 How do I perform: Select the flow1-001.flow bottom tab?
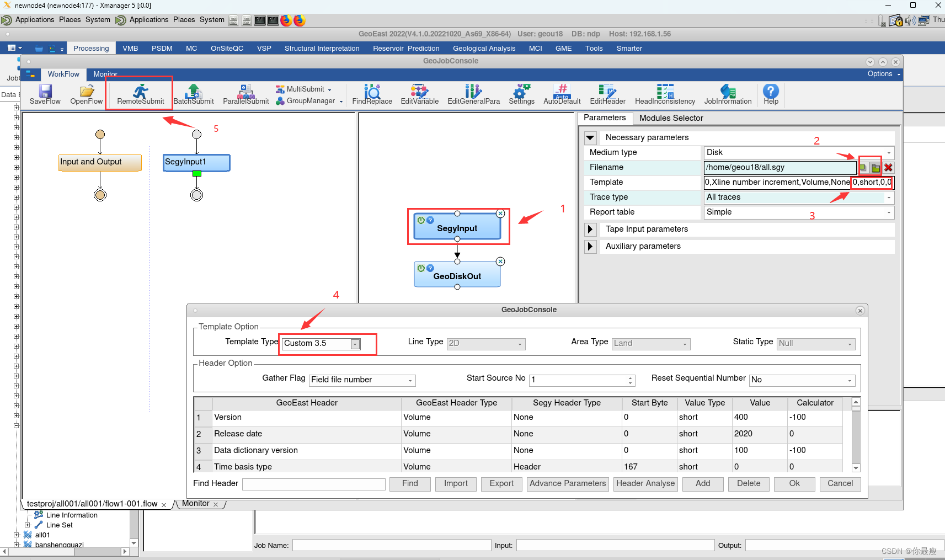(x=92, y=504)
